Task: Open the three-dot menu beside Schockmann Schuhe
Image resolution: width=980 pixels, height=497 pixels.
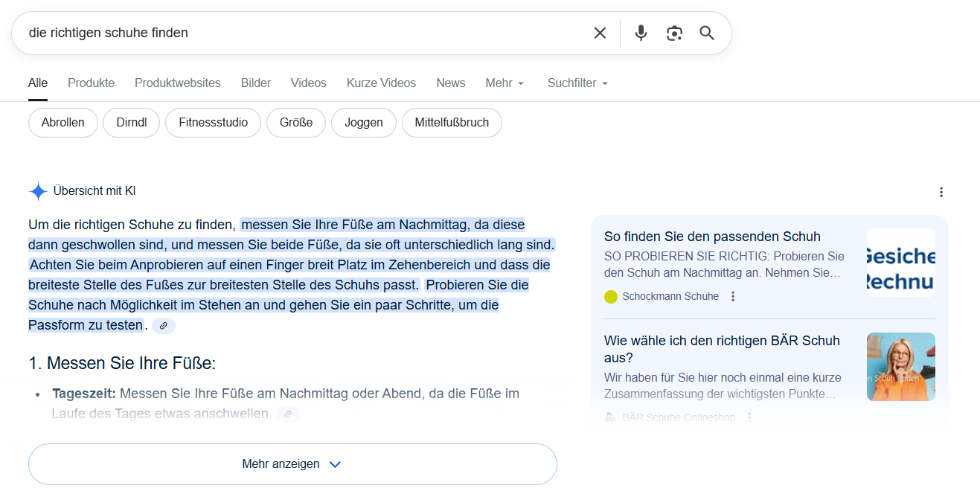Action: 733,296
